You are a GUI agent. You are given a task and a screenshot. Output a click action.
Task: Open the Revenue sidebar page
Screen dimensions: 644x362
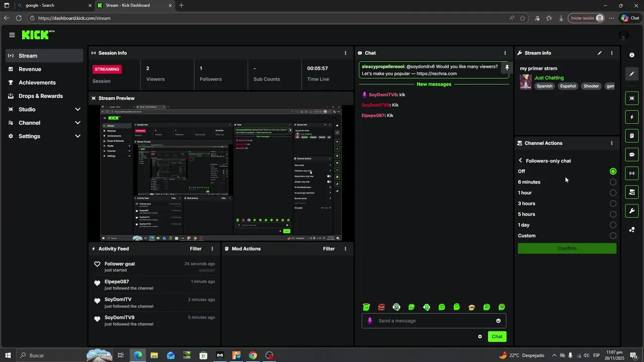tap(44, 69)
